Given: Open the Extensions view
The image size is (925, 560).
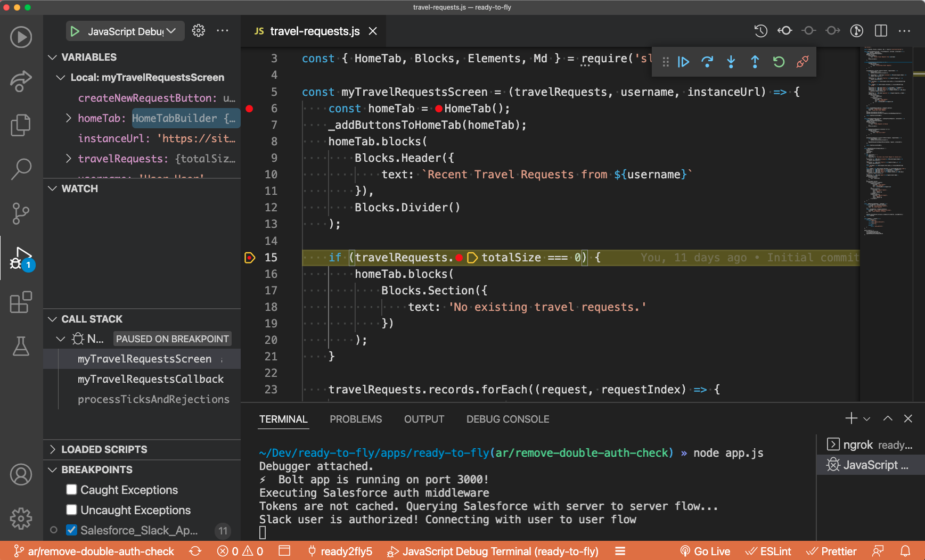Looking at the screenshot, I should click(21, 302).
